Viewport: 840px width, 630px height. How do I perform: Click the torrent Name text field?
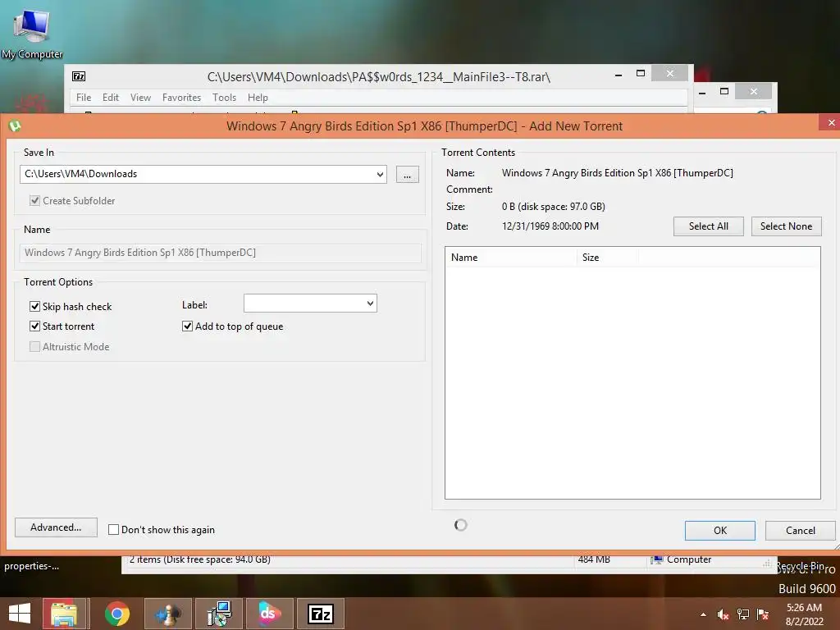coord(220,253)
